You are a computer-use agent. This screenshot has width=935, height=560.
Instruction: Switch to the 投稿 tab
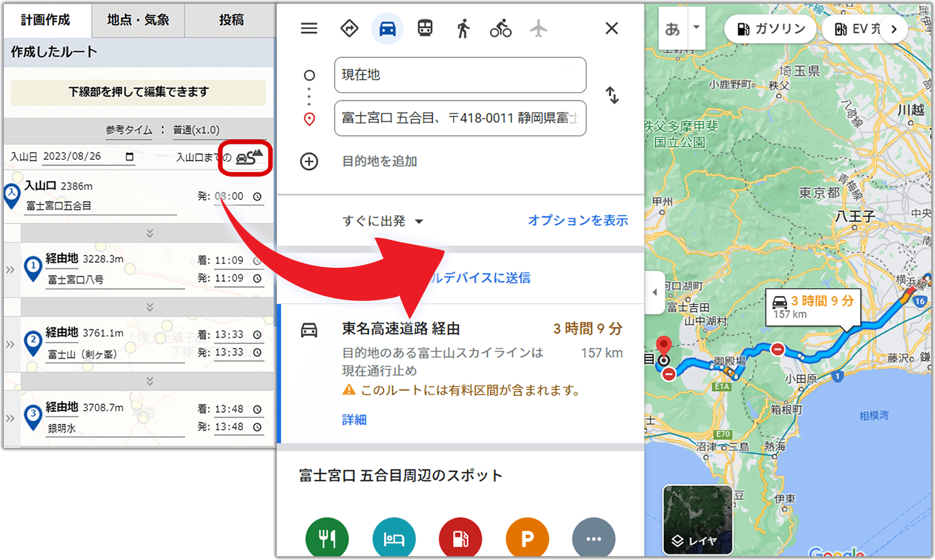point(231,20)
